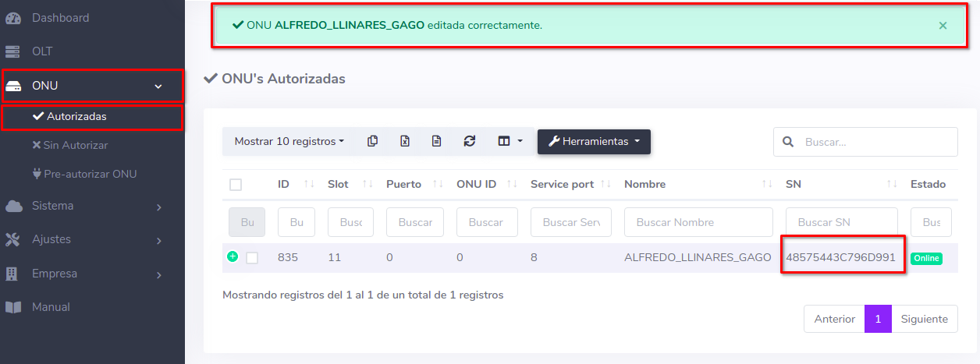This screenshot has width=980, height=364.
Task: Refresh the ONU table
Action: 469,141
